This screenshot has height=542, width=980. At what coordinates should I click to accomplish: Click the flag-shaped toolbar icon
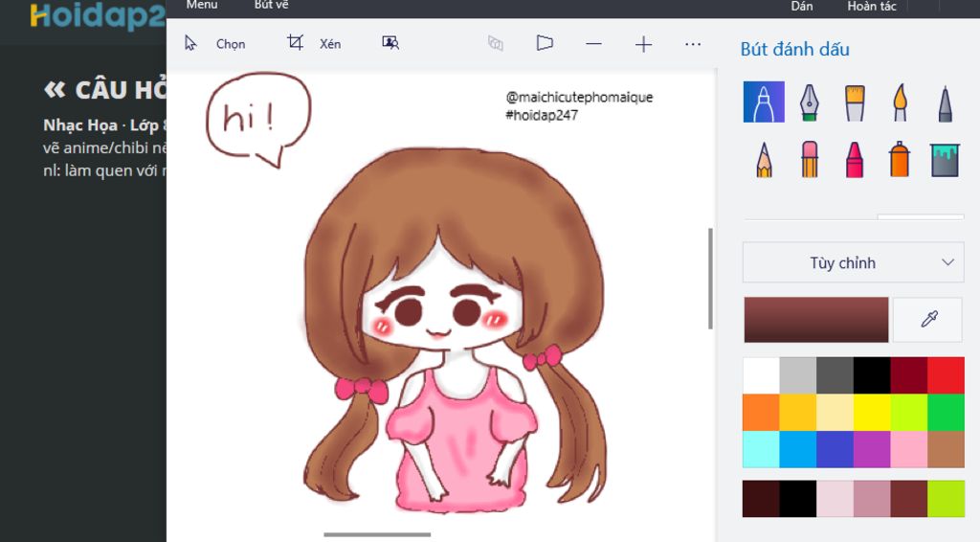545,43
